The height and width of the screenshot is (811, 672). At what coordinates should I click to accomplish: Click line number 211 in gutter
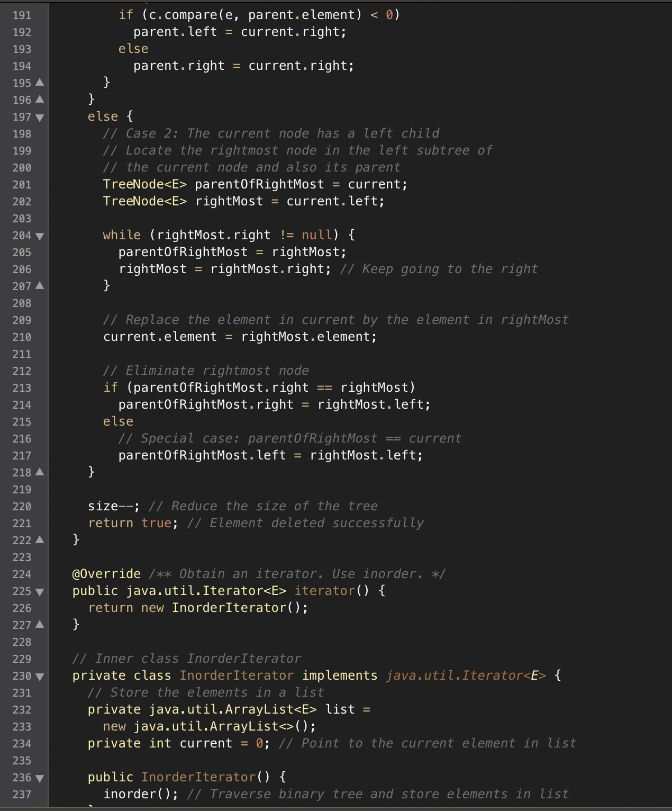[22, 354]
